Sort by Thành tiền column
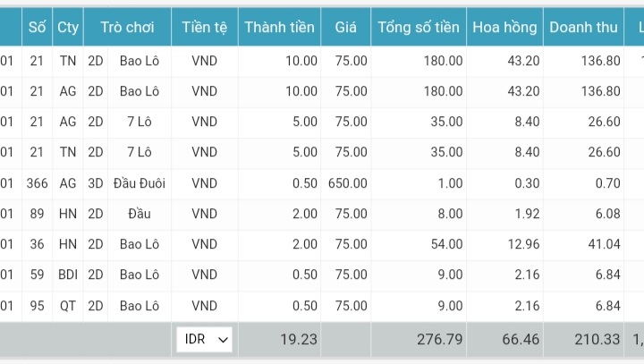 [279, 27]
